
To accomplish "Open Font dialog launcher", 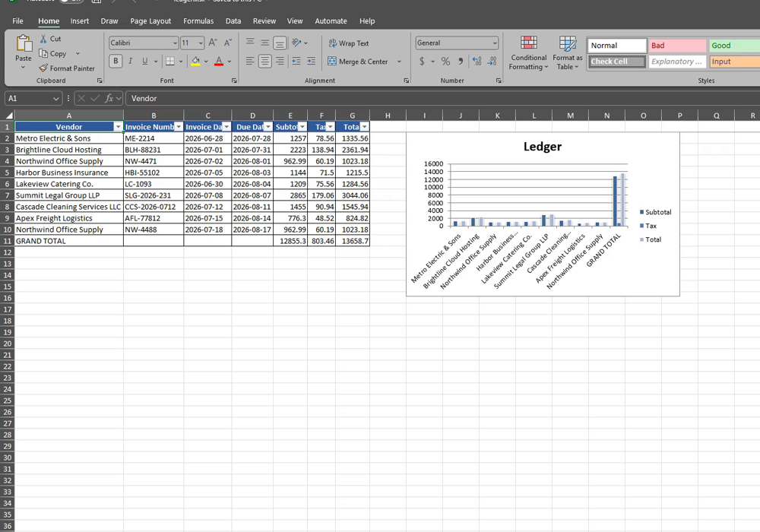I will (234, 81).
